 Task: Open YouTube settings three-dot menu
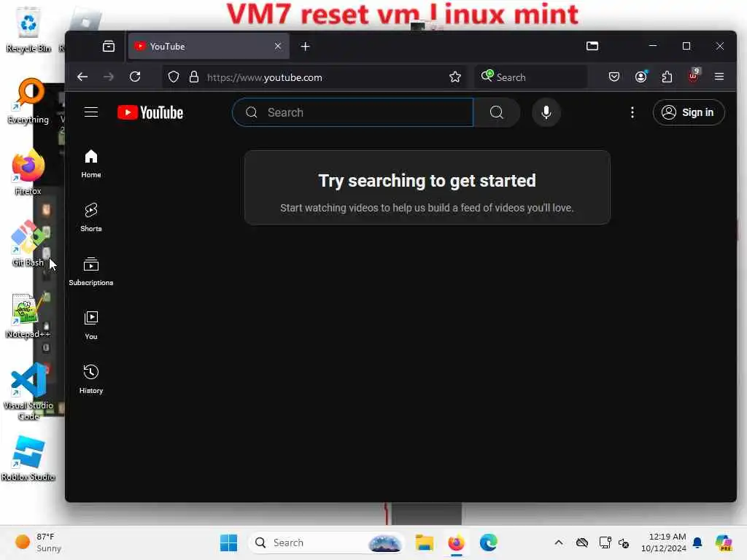(x=632, y=112)
